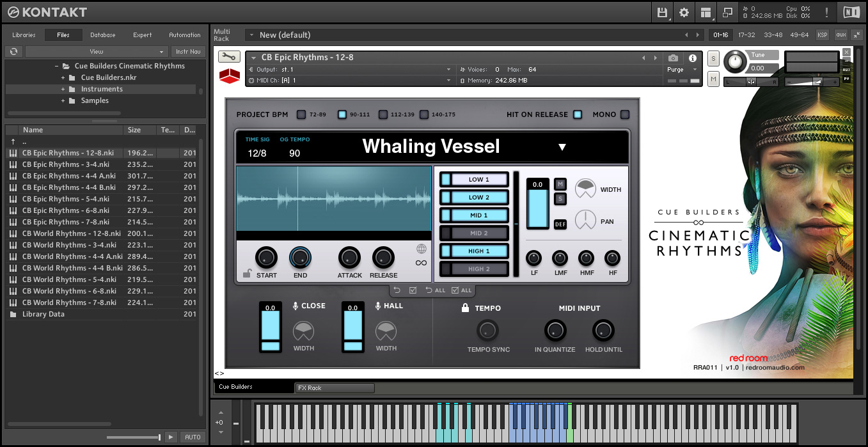
Task: Enable the Mono checkbox
Action: (625, 114)
